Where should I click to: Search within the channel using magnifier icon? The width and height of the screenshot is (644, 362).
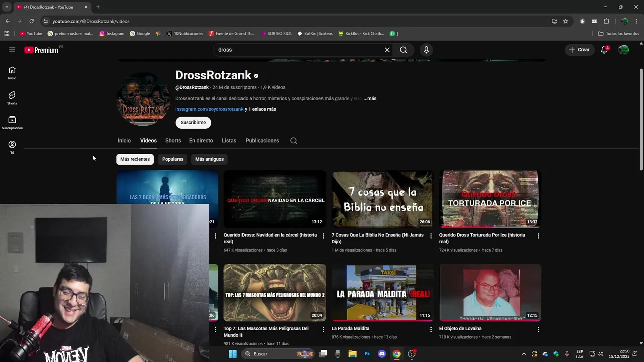pos(294,141)
